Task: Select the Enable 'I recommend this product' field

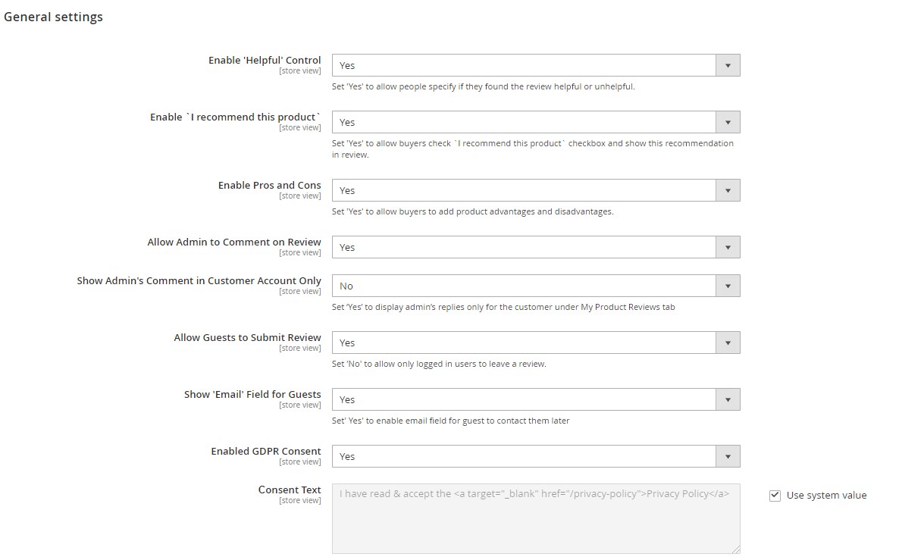Action: 524,123
